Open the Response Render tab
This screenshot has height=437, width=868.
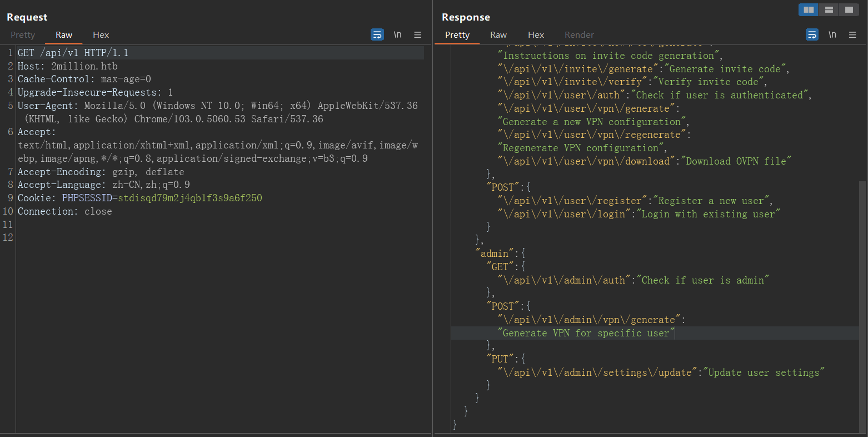click(x=579, y=34)
